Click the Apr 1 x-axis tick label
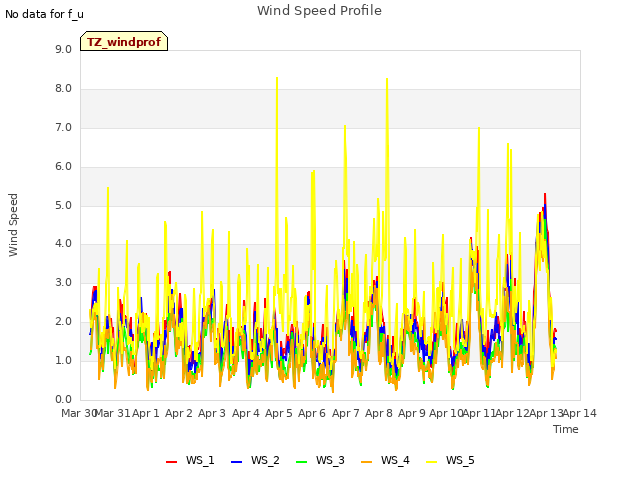This screenshot has height=480, width=640. pyautogui.click(x=146, y=413)
